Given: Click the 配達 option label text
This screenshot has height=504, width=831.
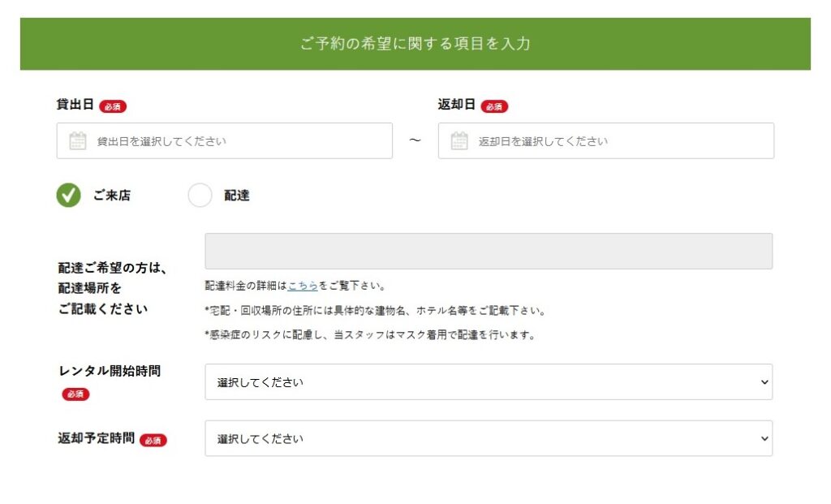Looking at the screenshot, I should tap(237, 196).
